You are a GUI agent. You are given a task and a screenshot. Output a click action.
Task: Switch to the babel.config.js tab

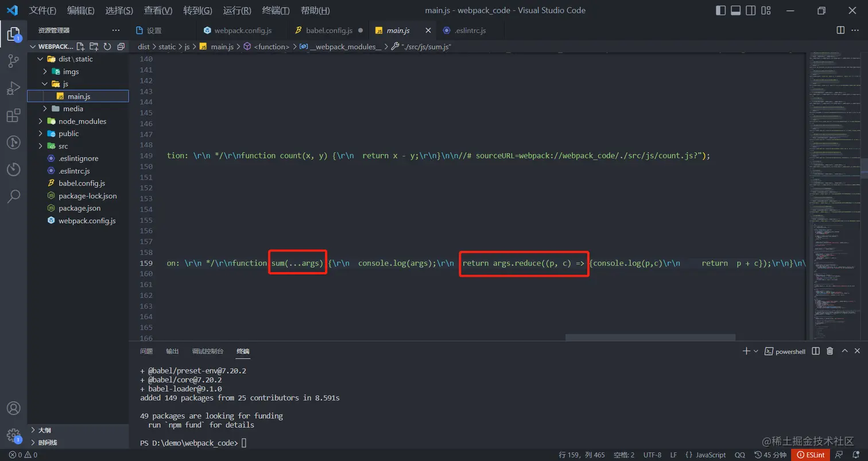click(329, 30)
